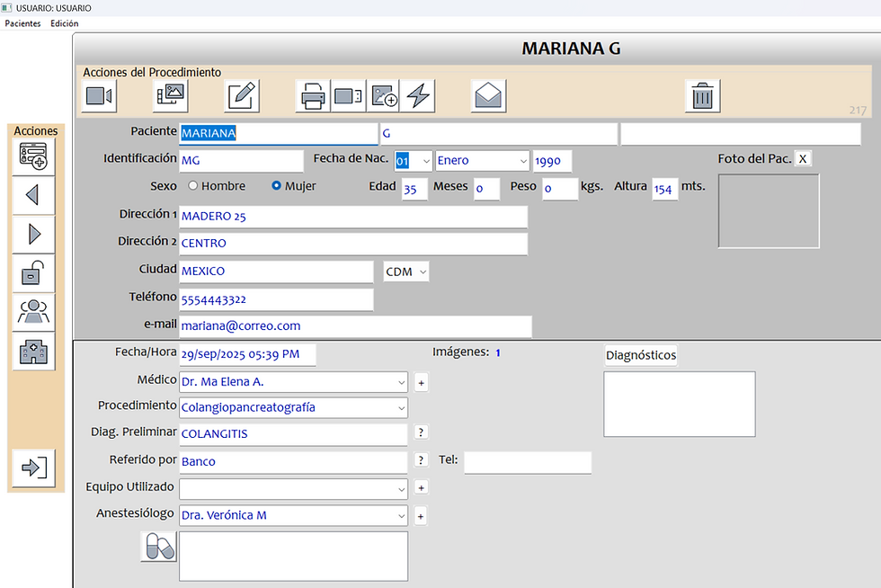
Task: Open the image gallery icon in procedure actions
Action: coord(170,95)
